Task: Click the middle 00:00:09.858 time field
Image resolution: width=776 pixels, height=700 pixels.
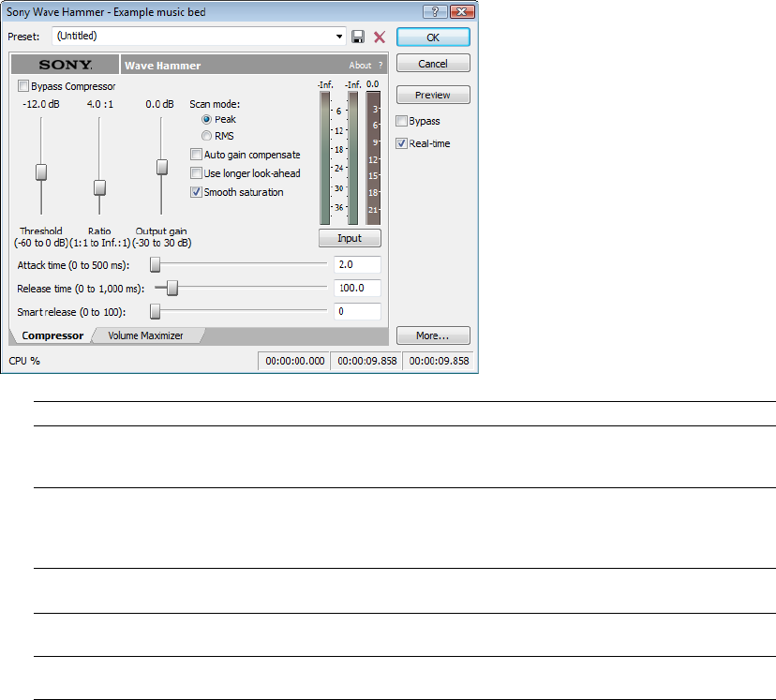Action: (x=366, y=361)
